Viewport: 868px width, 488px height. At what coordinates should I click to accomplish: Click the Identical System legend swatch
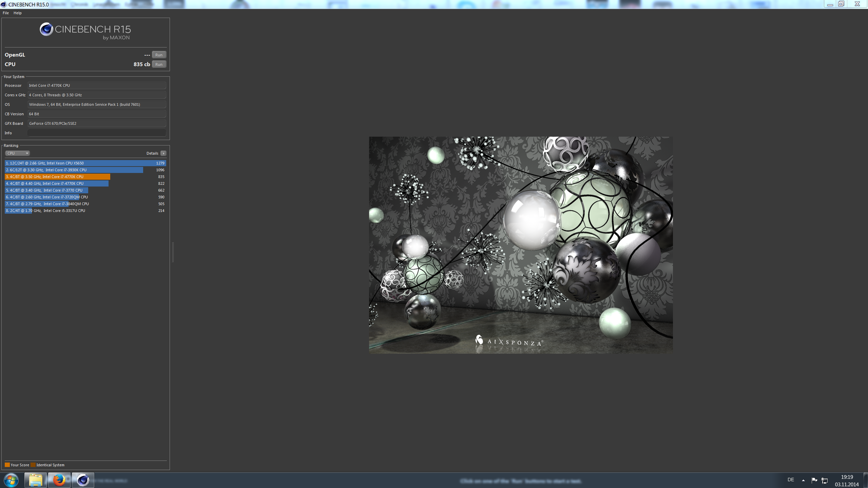click(33, 465)
